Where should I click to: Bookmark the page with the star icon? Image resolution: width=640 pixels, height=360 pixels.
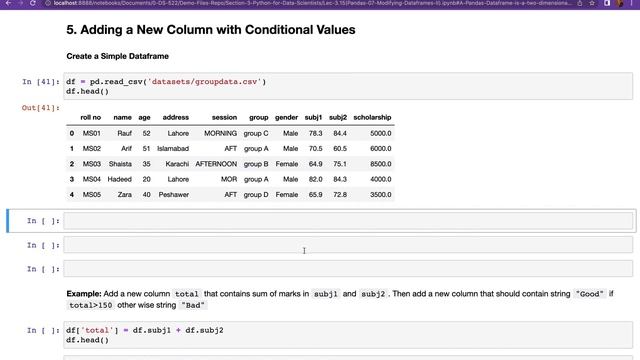[x=592, y=3]
